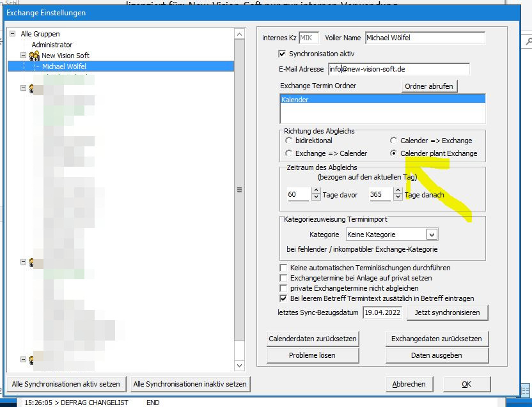The height and width of the screenshot is (407, 532).
Task: Click the Ordner abrufen button
Action: coord(429,86)
